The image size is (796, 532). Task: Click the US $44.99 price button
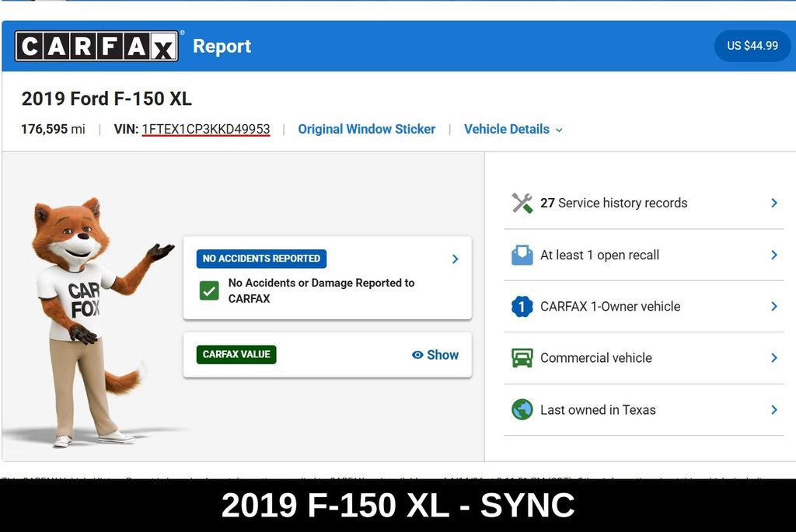point(752,46)
